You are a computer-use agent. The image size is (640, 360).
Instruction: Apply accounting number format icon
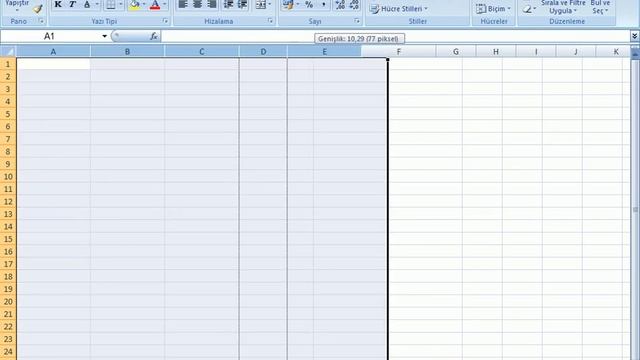point(288,4)
